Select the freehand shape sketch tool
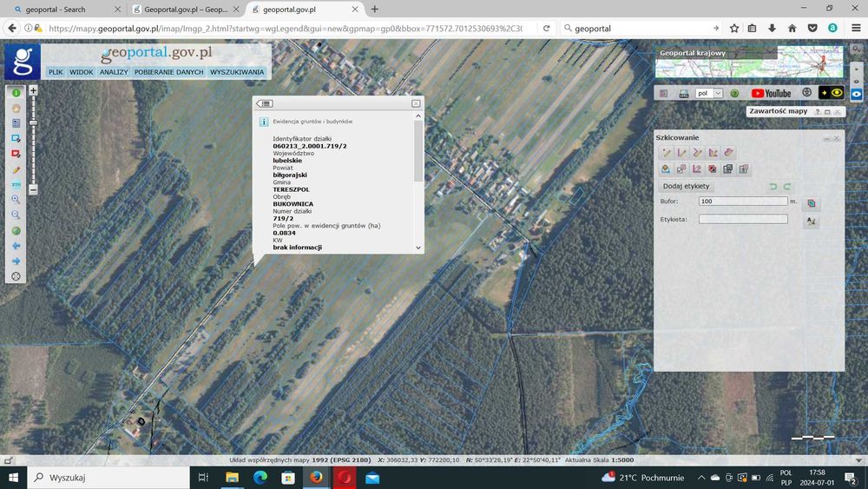 [728, 152]
